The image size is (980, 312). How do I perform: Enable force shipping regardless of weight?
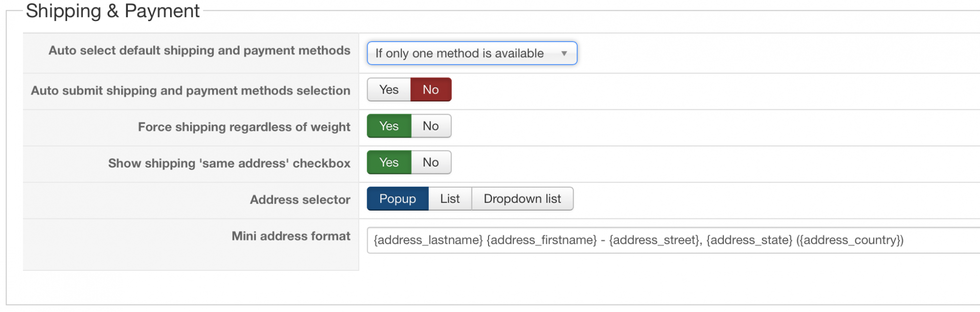pyautogui.click(x=389, y=126)
